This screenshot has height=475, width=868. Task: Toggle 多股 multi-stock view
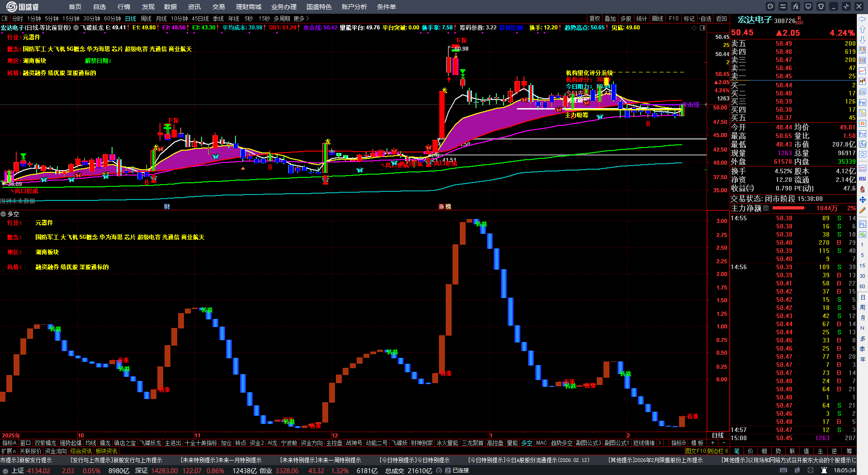point(626,19)
